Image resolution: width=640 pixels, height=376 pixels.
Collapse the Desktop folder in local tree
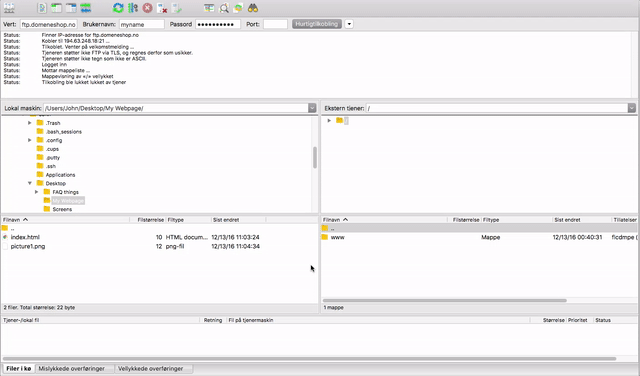[x=30, y=183]
